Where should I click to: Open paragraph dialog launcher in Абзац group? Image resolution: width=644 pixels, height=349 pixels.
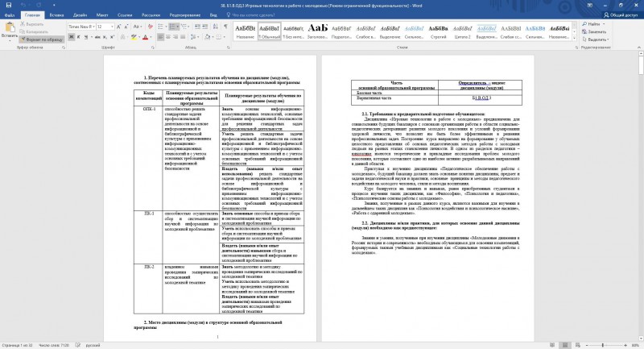click(229, 48)
